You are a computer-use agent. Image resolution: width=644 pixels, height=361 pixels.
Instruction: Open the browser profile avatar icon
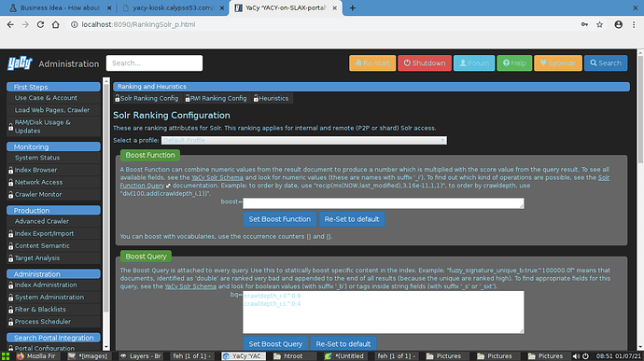[618, 24]
